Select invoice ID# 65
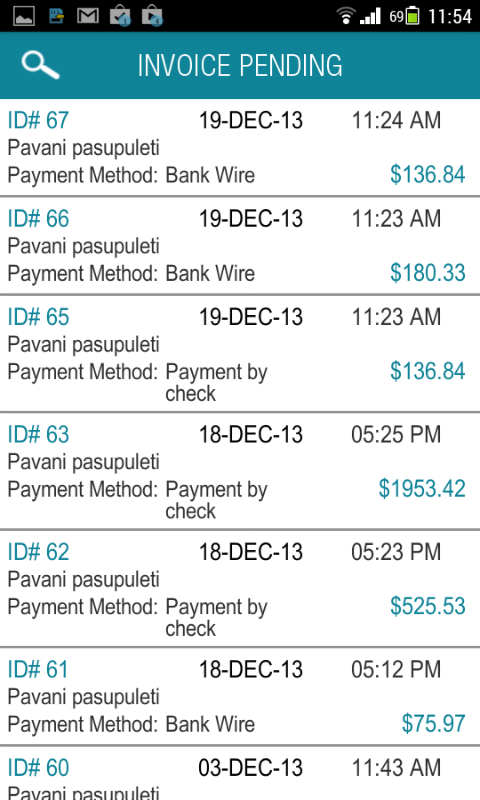This screenshot has height=800, width=480. click(x=240, y=353)
